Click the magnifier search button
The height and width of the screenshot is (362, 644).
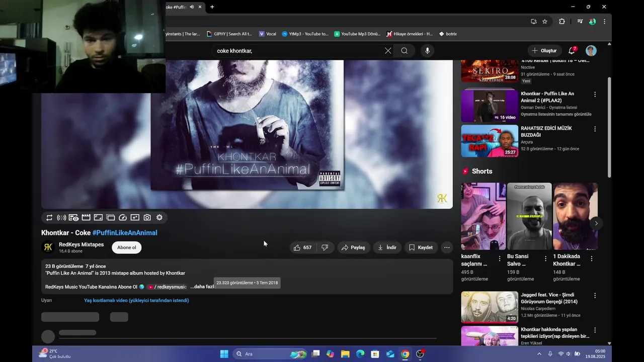pos(405,51)
